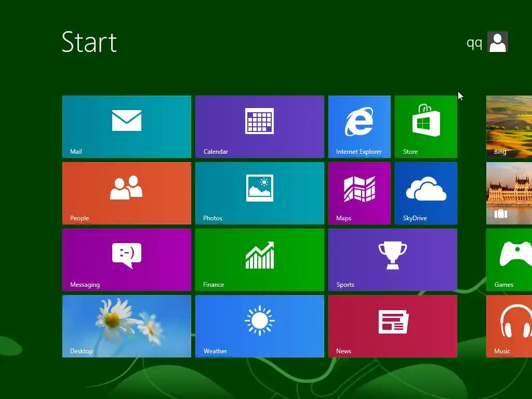Open the Maps tile
The image size is (532, 399).
360,193
